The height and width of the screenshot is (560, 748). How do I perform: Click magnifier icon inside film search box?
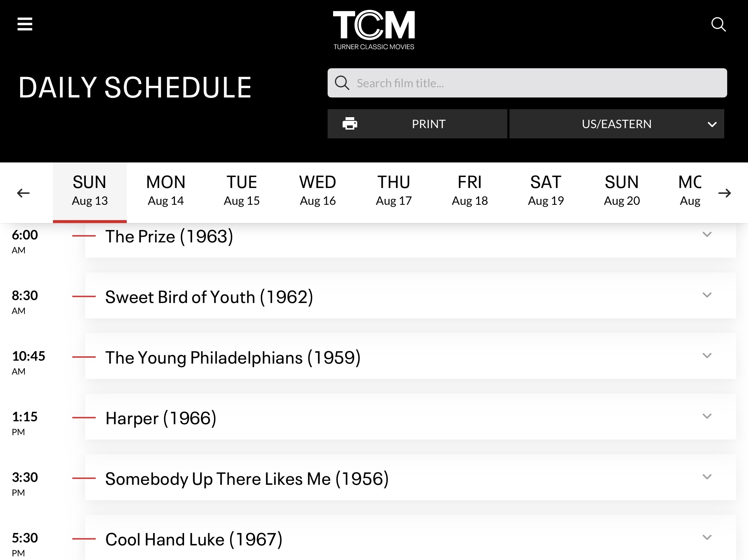click(342, 83)
